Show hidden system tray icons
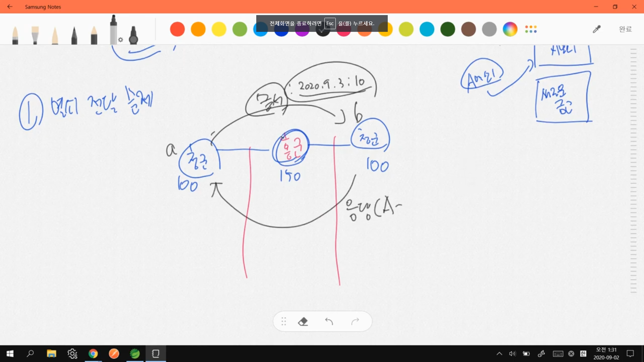 pyautogui.click(x=499, y=354)
